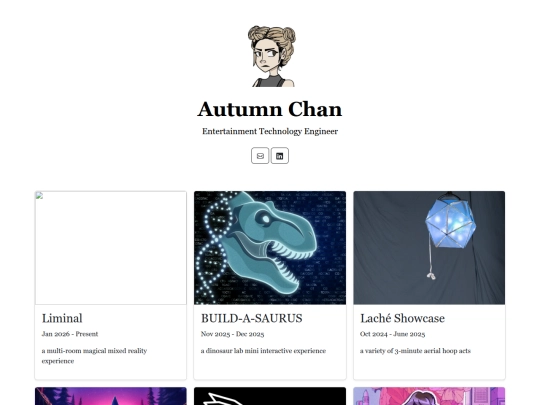Screen dimensions: 540x405
Task: Click the multi-room magical mixed reality description
Action: click(94, 356)
